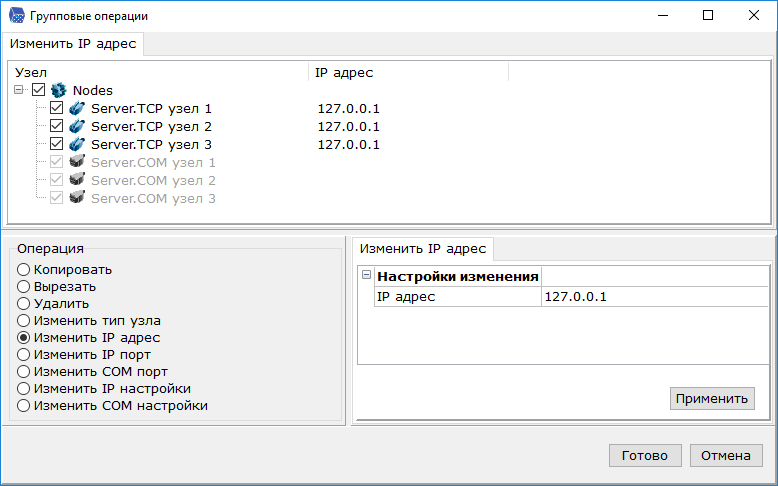Viewport: 778px width, 486px height.
Task: Open the settings panel Изменить IP адрес tab
Action: tap(423, 249)
